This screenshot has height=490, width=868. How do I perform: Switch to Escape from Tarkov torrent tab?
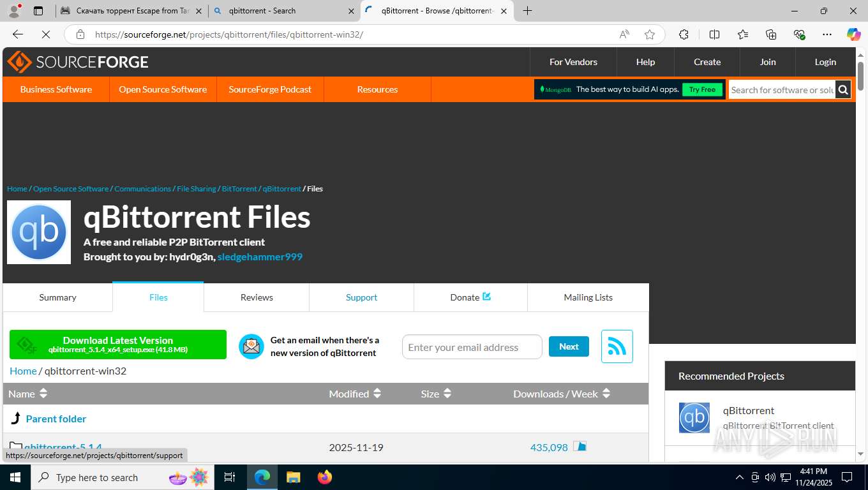pyautogui.click(x=132, y=11)
